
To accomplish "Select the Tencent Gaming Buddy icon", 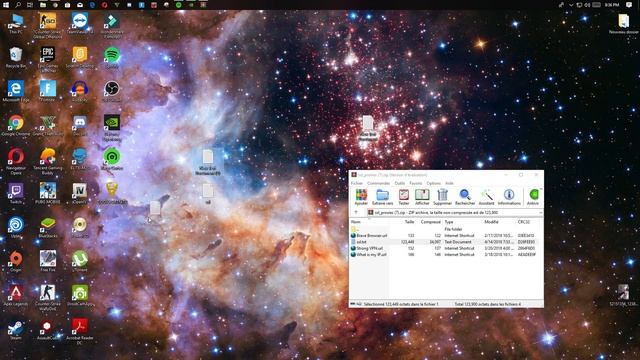I will point(48,162).
